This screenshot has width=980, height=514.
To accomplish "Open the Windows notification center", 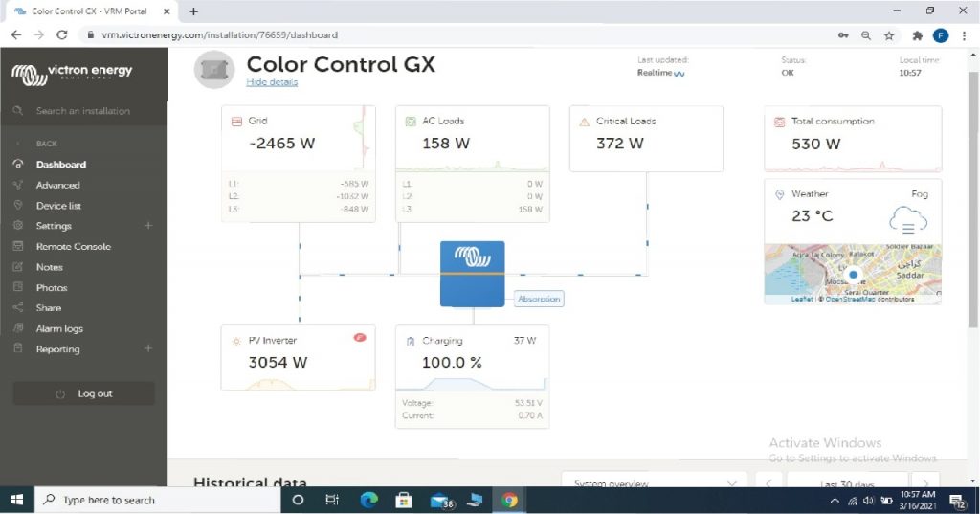I will click(958, 501).
